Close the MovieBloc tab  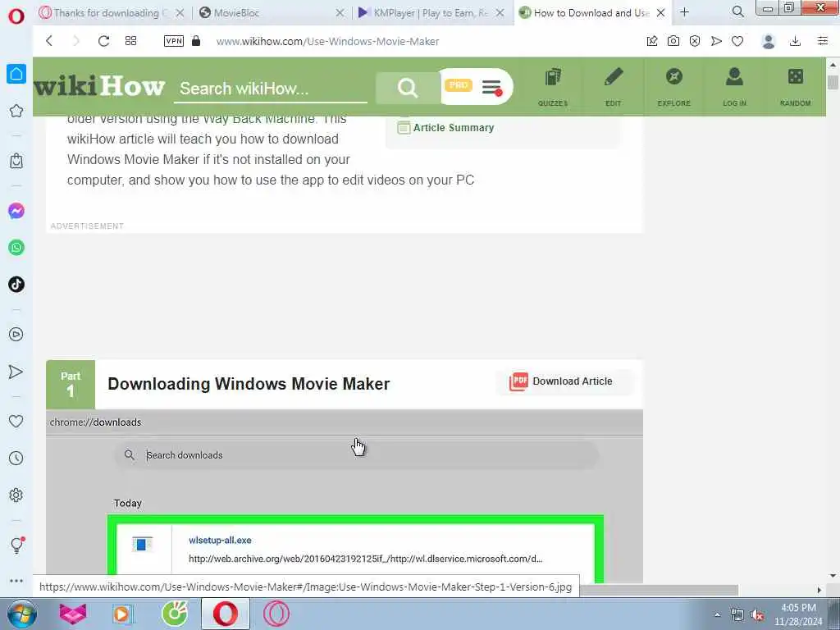(x=340, y=13)
